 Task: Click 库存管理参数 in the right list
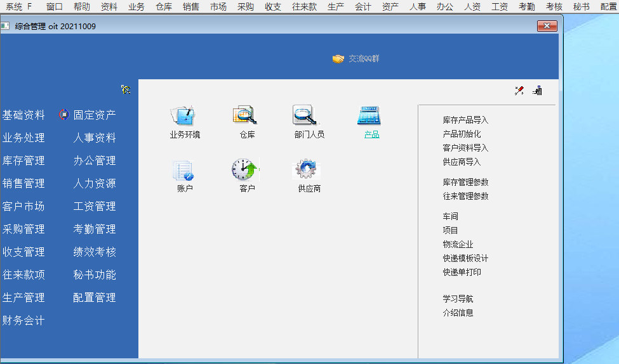point(465,182)
